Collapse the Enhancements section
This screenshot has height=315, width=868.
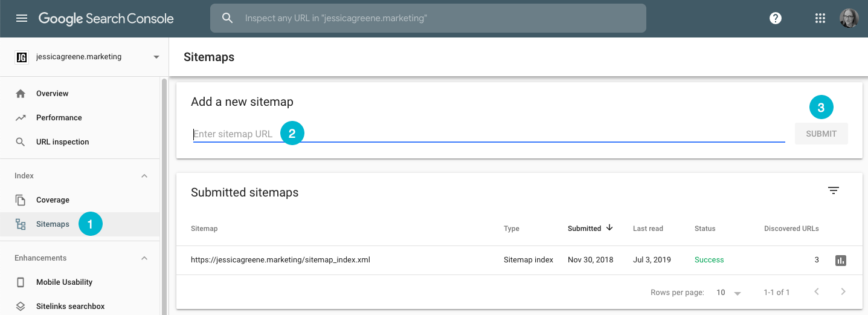pos(144,258)
